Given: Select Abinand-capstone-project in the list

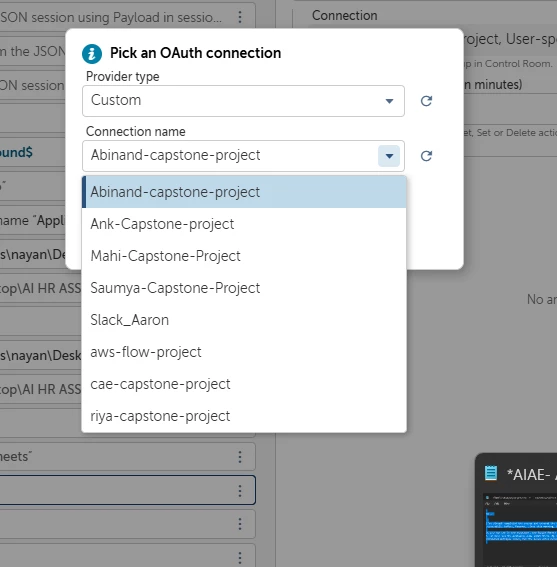Looking at the screenshot, I should 244,192.
